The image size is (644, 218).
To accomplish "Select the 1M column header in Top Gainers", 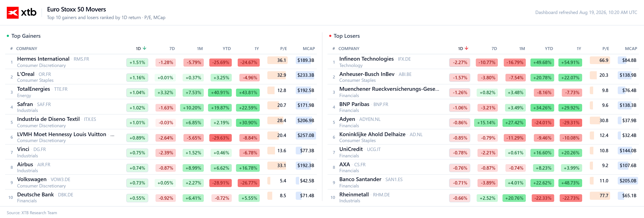I will [x=200, y=49].
